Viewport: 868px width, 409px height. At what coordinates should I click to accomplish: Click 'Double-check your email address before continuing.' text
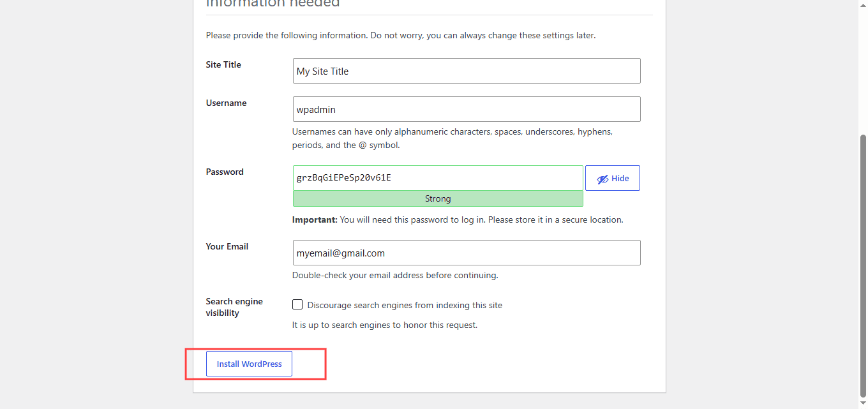(x=395, y=275)
